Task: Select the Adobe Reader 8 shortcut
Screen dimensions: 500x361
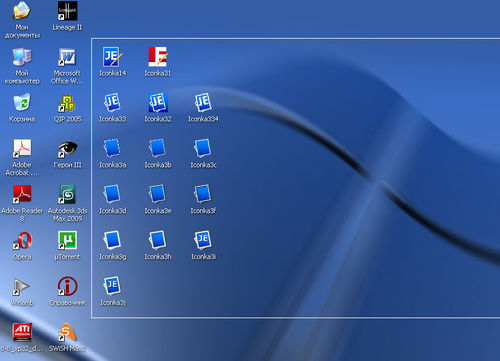Action: coord(22,194)
